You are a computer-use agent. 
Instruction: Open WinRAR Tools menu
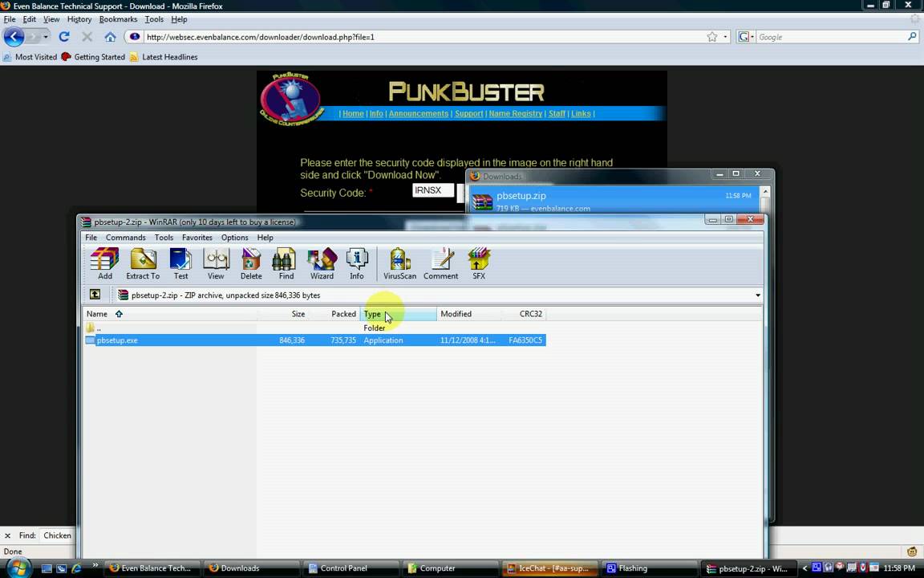(x=164, y=237)
